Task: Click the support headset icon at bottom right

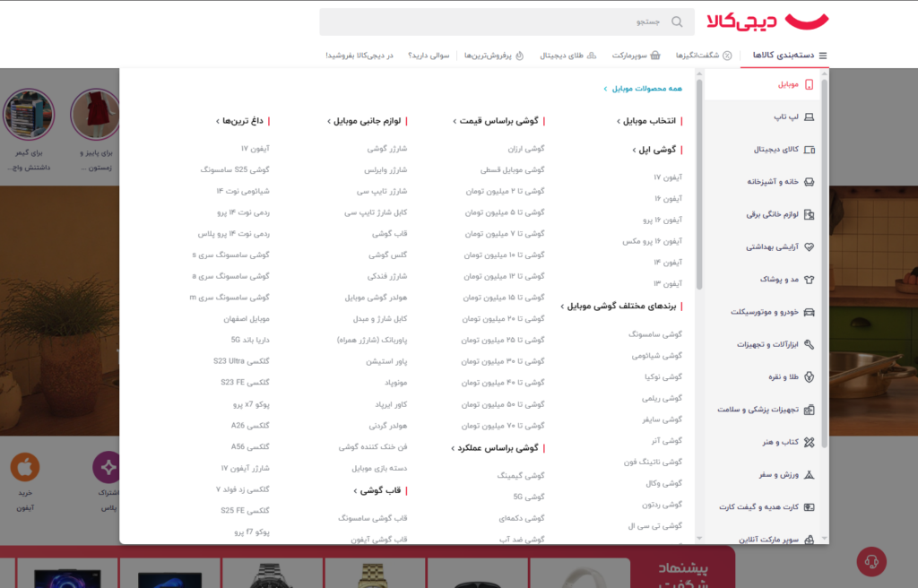Action: click(x=870, y=563)
